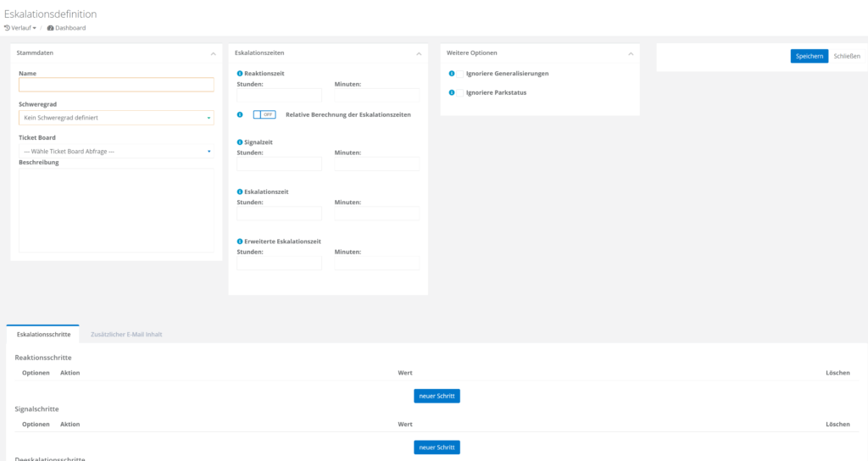Click the Dashboard gauge icon in breadcrumb
The height and width of the screenshot is (461, 868).
click(50, 28)
